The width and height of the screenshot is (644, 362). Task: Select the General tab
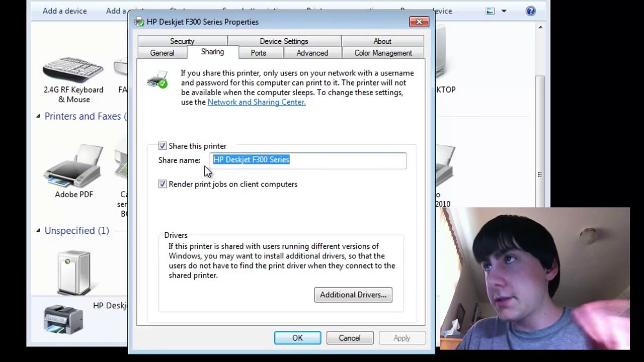click(x=162, y=53)
